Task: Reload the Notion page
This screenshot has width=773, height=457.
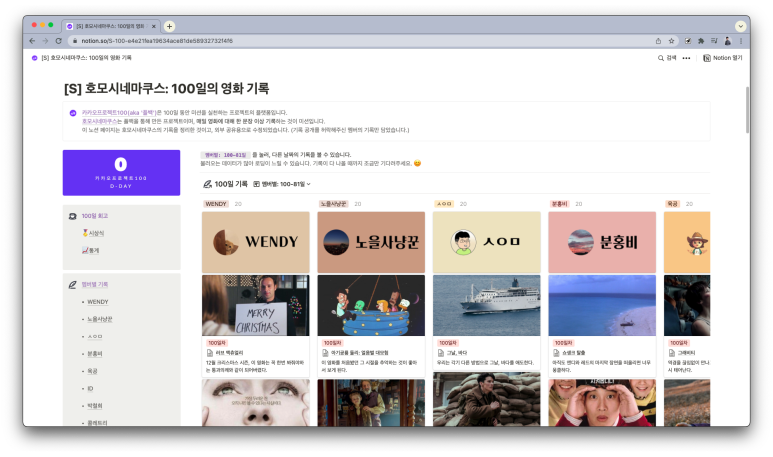Action: [x=59, y=41]
